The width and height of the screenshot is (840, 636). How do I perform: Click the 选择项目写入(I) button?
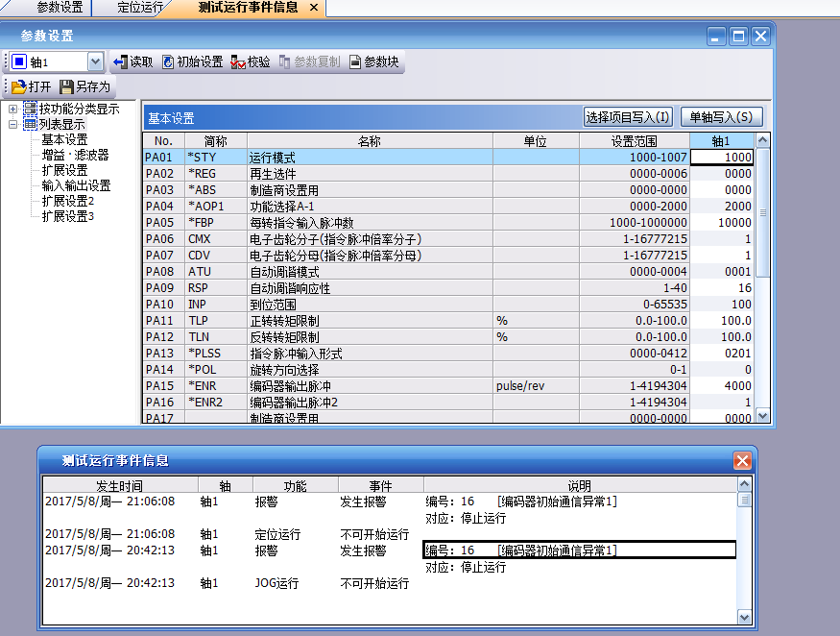(628, 117)
